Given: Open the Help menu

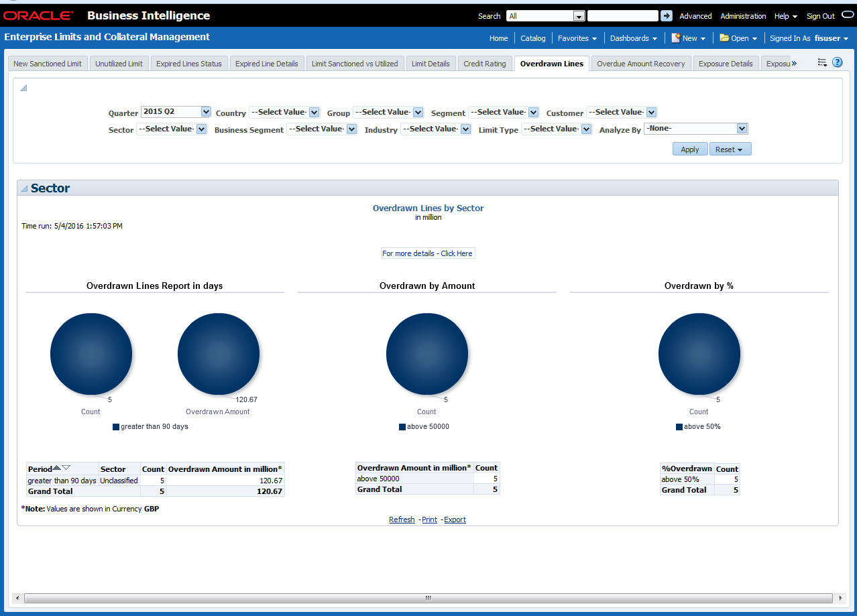Looking at the screenshot, I should [x=785, y=16].
